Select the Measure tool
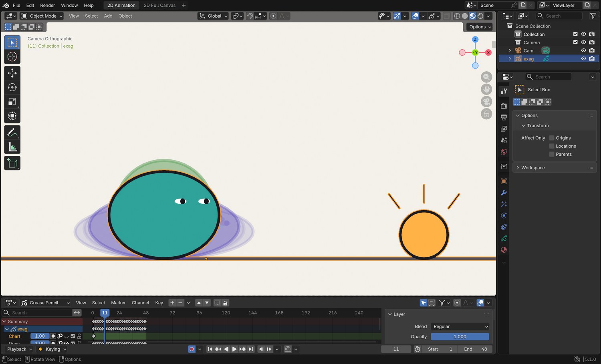Image resolution: width=601 pixels, height=364 pixels. [x=12, y=147]
